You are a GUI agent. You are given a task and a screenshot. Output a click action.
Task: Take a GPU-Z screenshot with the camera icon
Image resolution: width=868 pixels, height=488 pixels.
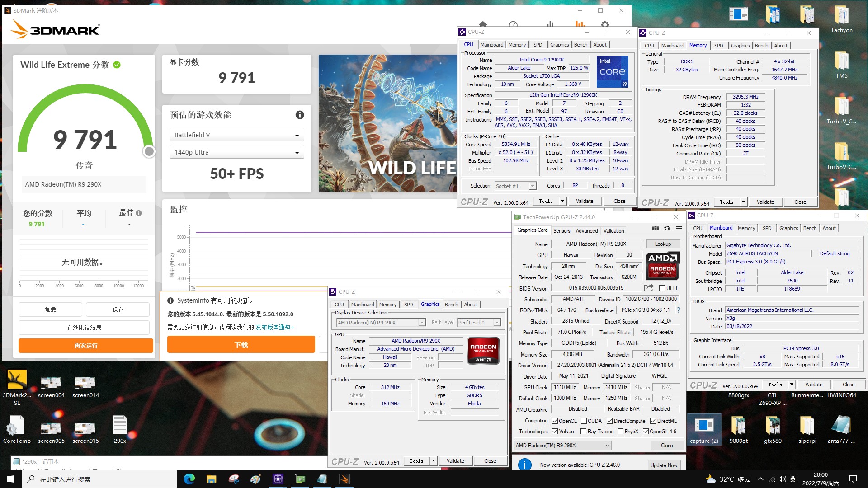pos(655,229)
